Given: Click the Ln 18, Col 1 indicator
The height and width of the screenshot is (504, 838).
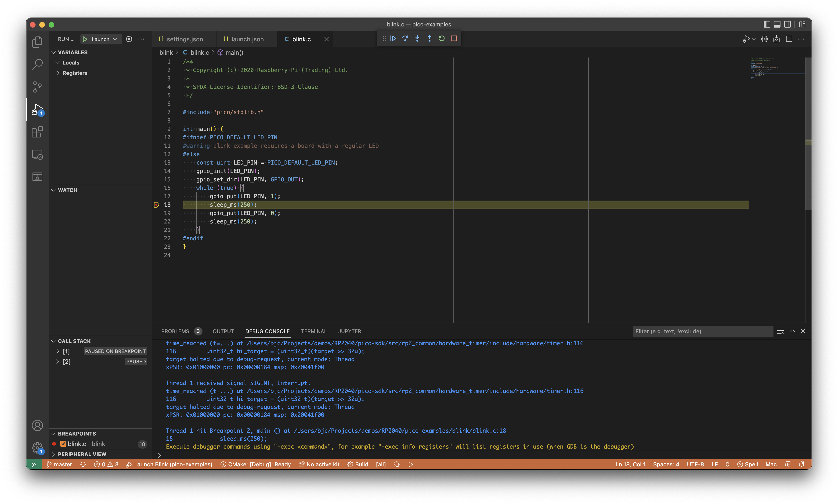Looking at the screenshot, I should (x=630, y=464).
